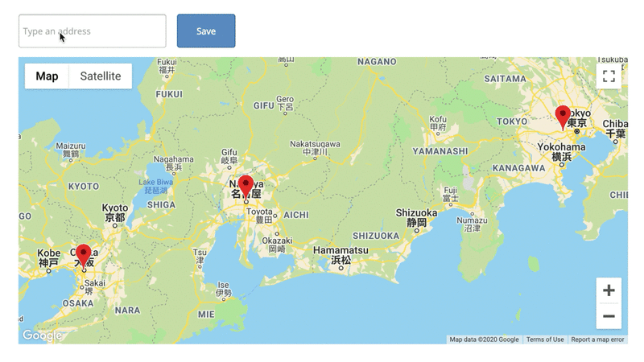Click the Chiba city label
644x362 pixels.
pyautogui.click(x=615, y=128)
